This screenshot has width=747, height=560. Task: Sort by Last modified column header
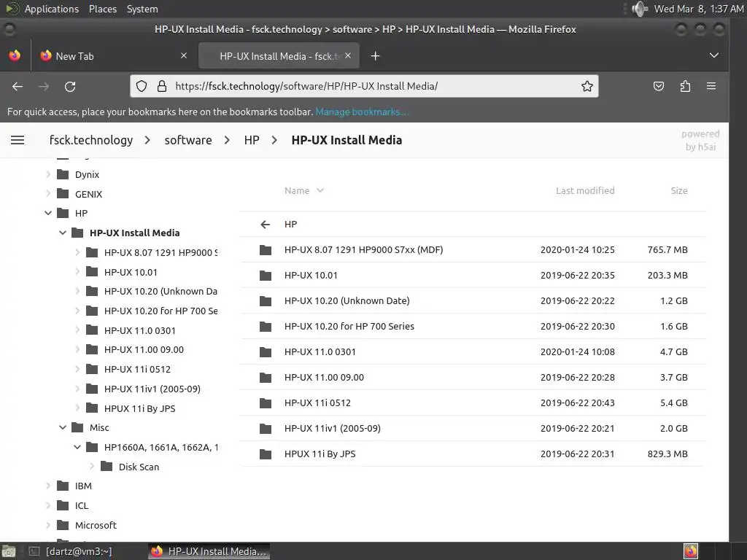585,190
